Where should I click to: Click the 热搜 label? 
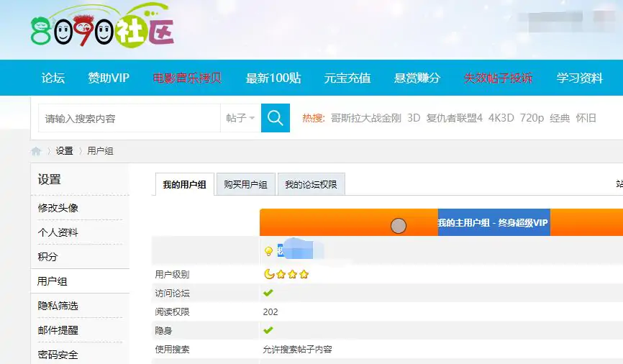click(x=314, y=118)
